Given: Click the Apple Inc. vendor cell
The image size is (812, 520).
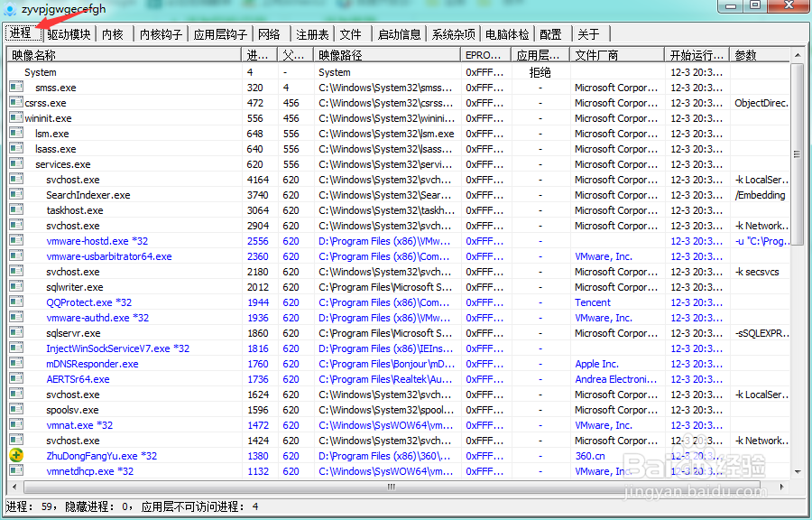Looking at the screenshot, I should pyautogui.click(x=596, y=364).
